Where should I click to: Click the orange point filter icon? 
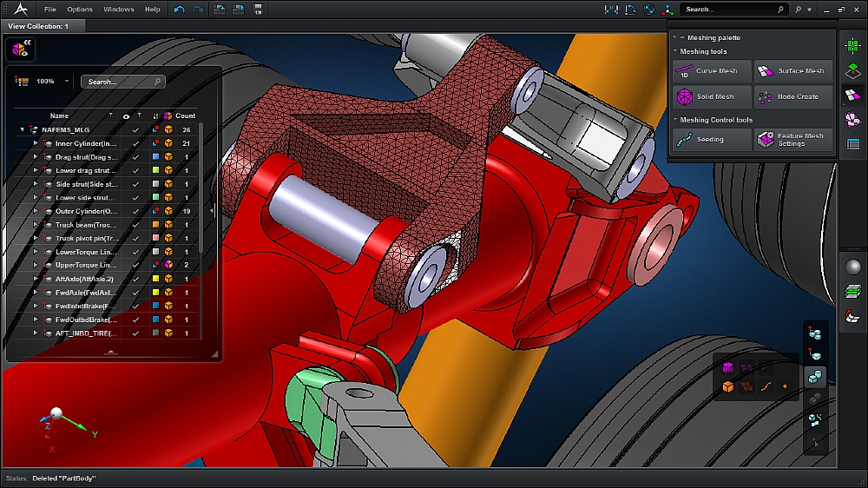coord(785,386)
